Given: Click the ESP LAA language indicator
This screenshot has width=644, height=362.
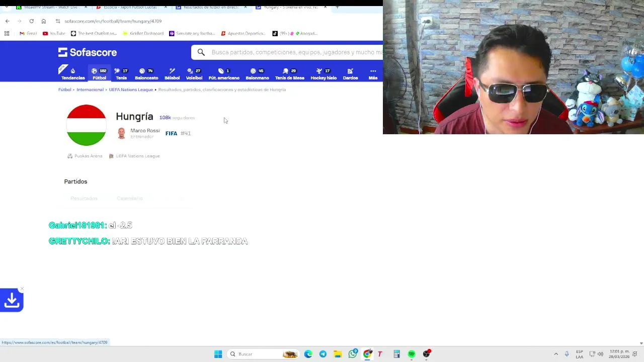Looking at the screenshot, I should click(580, 354).
